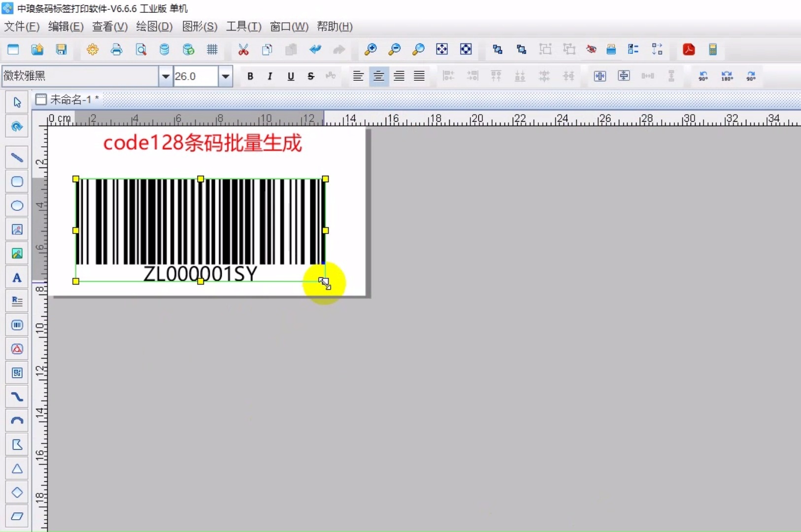Viewport: 801px width, 532px height.
Task: Open an existing file from the toolbar
Action: coord(37,49)
